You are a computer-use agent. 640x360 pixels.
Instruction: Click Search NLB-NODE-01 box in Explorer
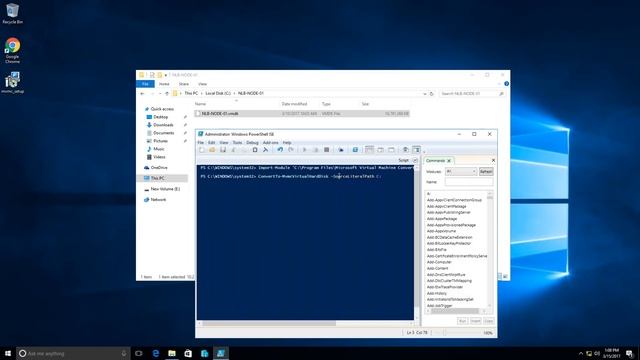pyautogui.click(x=472, y=93)
